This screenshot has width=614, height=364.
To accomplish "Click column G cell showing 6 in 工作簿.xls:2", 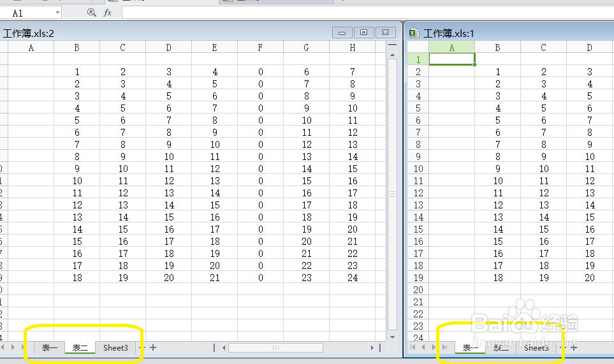I will 306,71.
